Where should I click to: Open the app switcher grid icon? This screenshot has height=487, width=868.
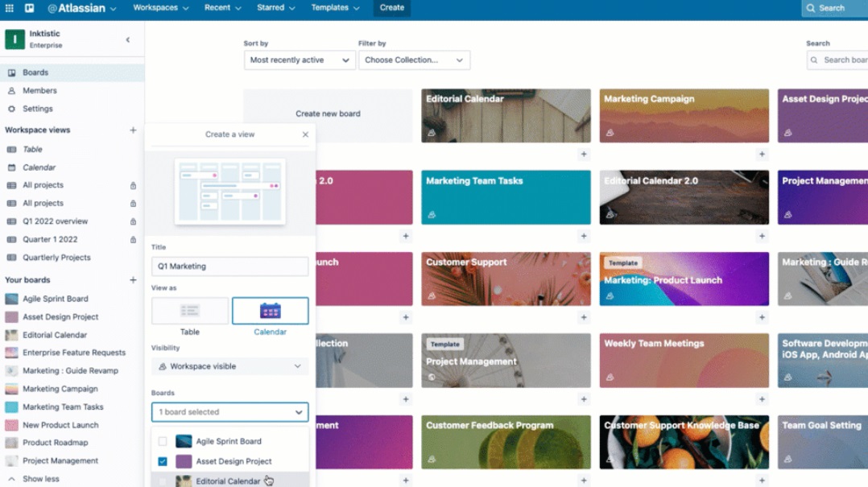point(10,8)
